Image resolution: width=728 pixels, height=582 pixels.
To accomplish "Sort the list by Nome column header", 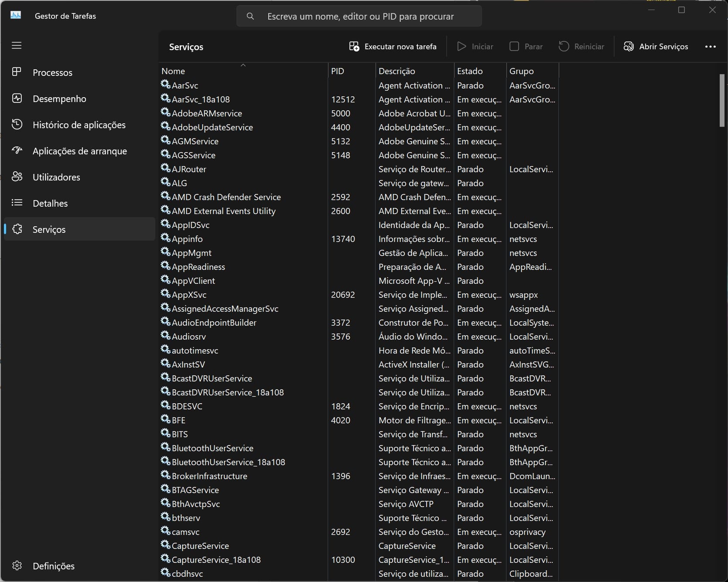I will tap(173, 71).
